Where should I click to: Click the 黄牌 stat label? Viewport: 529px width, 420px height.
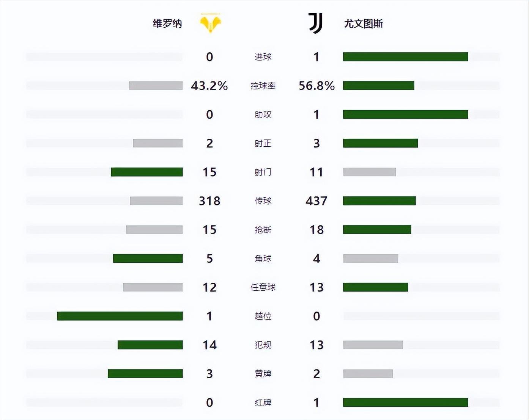point(263,374)
